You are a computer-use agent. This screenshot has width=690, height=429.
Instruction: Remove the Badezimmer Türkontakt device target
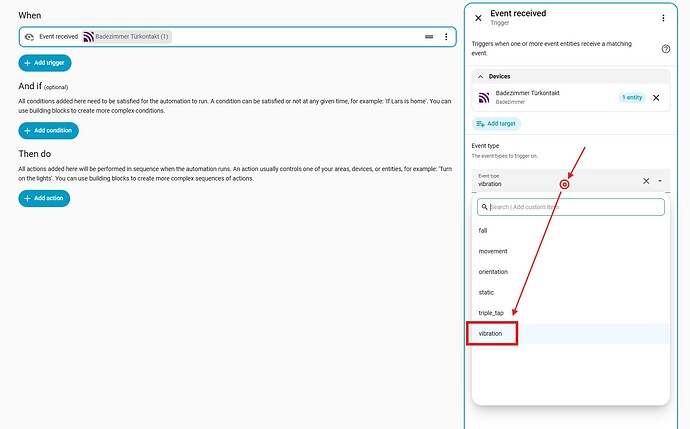(656, 98)
